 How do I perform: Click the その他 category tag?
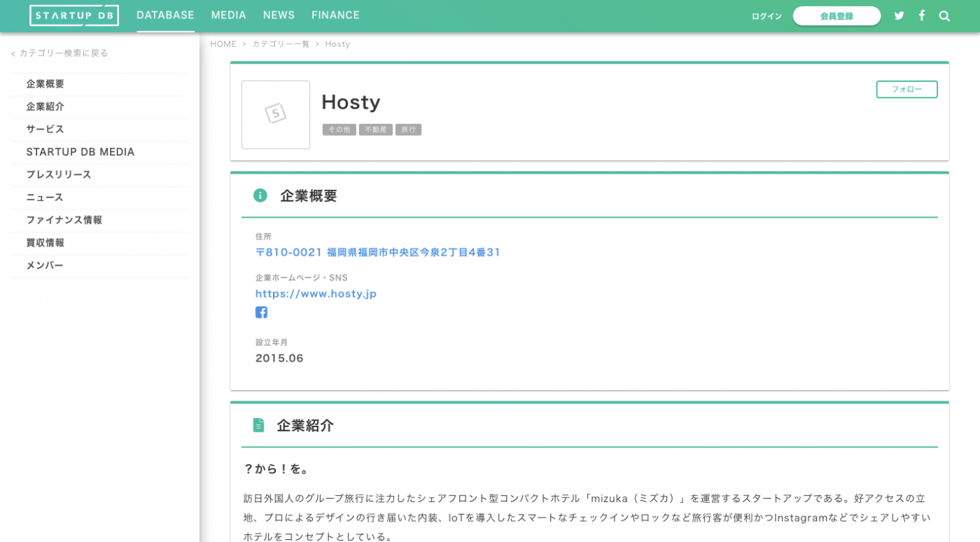pyautogui.click(x=339, y=130)
